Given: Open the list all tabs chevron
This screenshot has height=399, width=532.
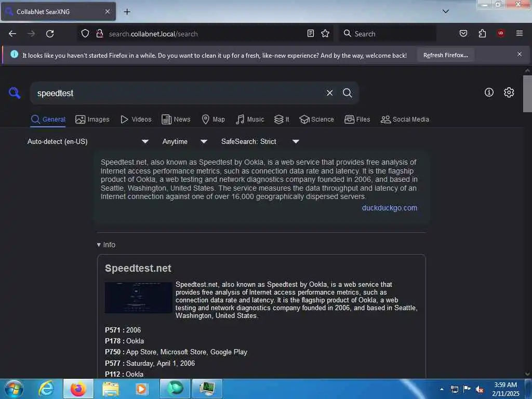Looking at the screenshot, I should pyautogui.click(x=445, y=11).
